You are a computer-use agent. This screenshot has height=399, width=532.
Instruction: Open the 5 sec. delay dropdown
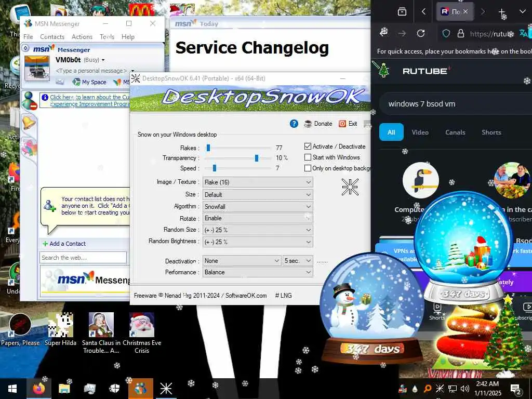pos(298,261)
